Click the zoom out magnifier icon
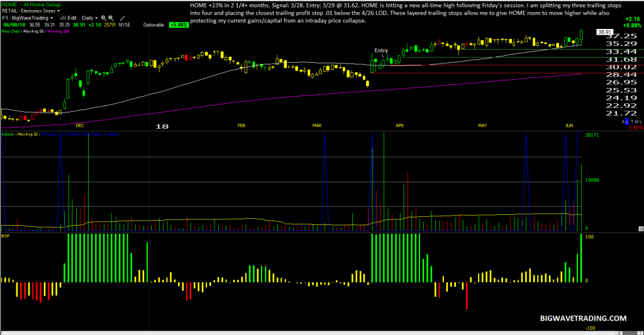The width and height of the screenshot is (644, 335). [111, 18]
